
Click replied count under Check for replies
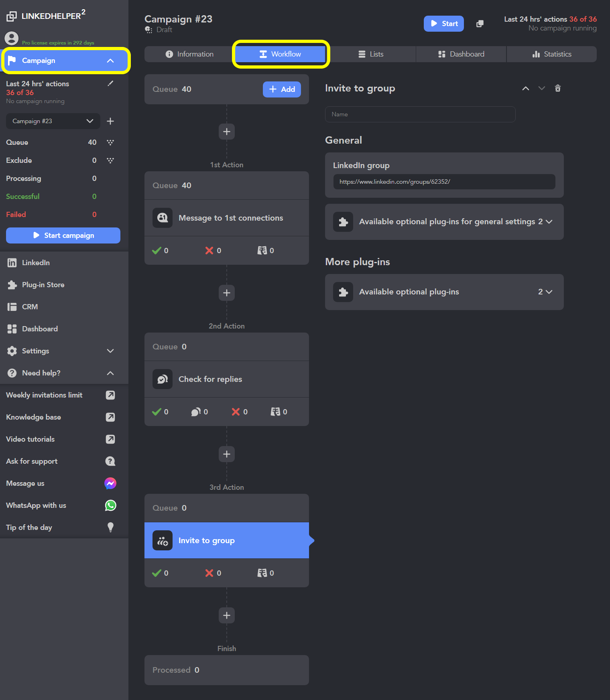click(x=199, y=412)
